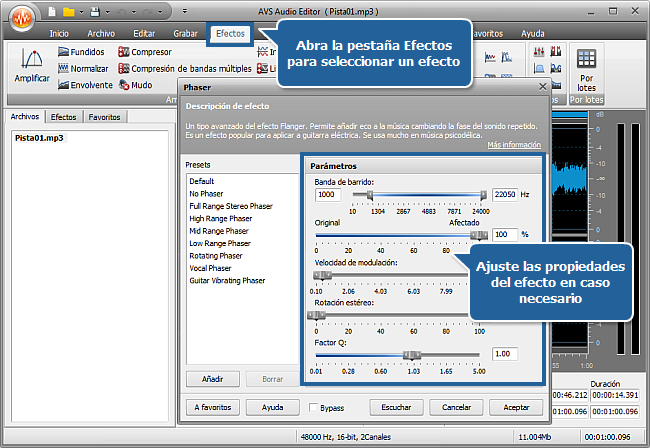Click the wavy curve filter icon in second row
The width and height of the screenshot is (650, 448).
pos(555,68)
